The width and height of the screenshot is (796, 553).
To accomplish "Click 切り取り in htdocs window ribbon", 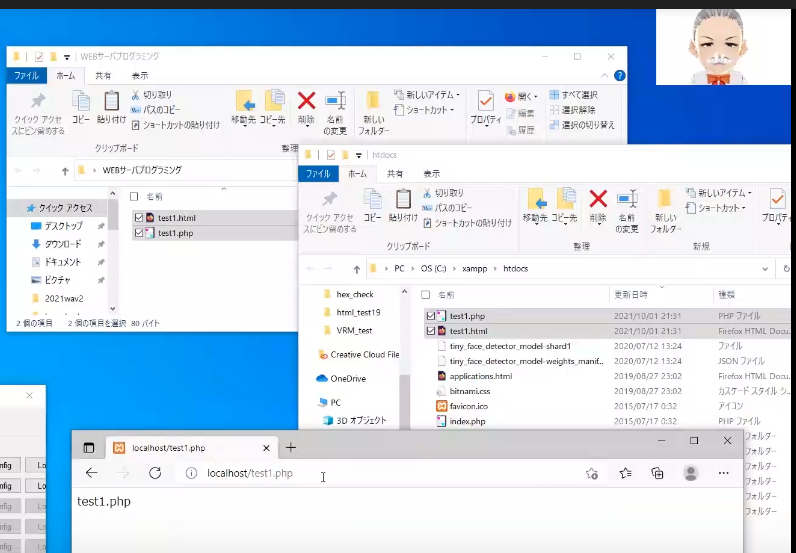I will pos(443,193).
